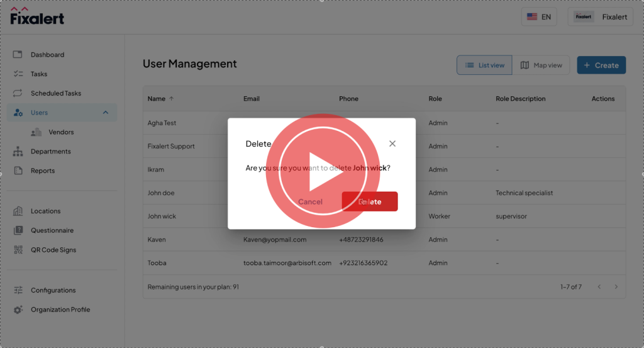Open Dashboard from the sidebar

tap(47, 55)
